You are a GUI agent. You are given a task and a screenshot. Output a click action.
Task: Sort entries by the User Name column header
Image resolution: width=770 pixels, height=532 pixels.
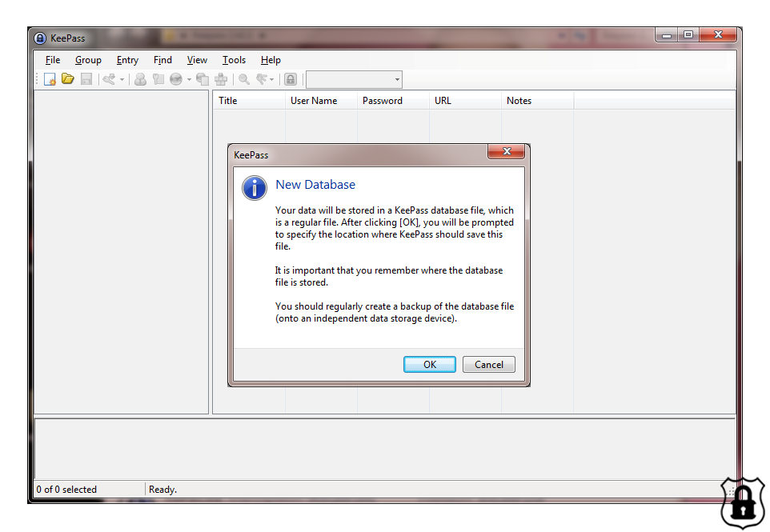point(321,101)
